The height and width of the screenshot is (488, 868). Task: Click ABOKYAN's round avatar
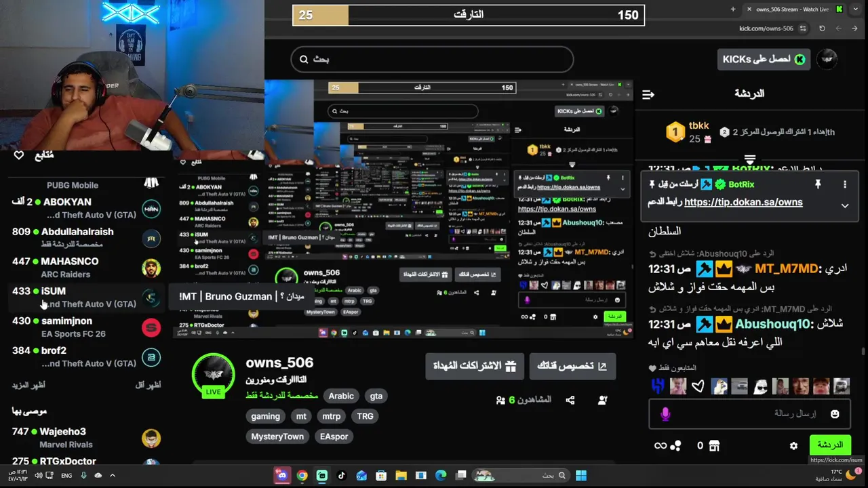pyautogui.click(x=151, y=209)
